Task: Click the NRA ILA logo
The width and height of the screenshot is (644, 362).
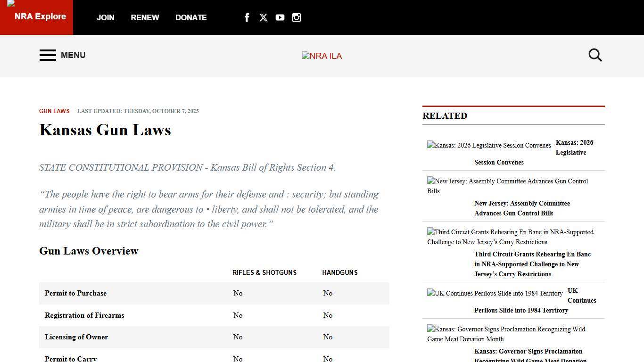Action: pyautogui.click(x=322, y=56)
